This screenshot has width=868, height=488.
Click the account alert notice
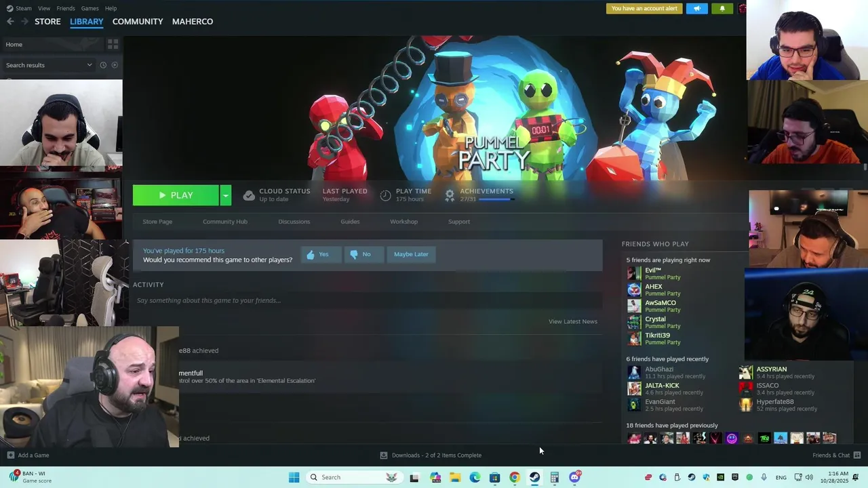click(644, 9)
